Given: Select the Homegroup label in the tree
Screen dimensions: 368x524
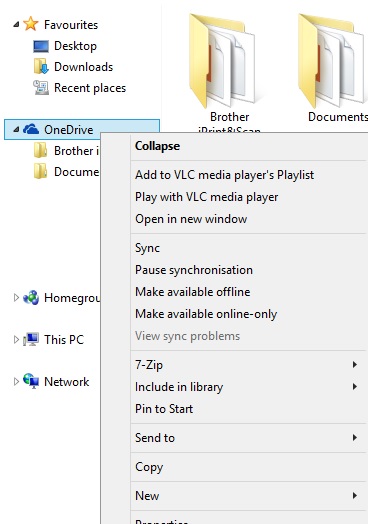Looking at the screenshot, I should [x=72, y=297].
